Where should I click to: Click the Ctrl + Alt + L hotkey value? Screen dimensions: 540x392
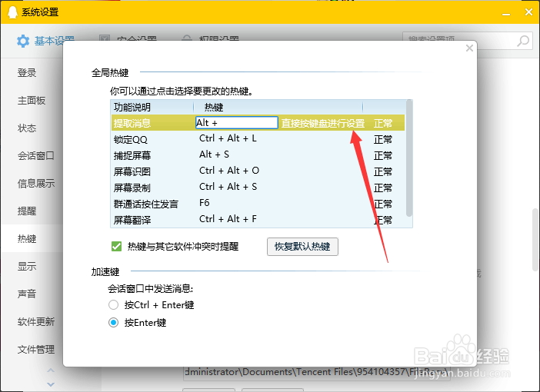point(228,138)
